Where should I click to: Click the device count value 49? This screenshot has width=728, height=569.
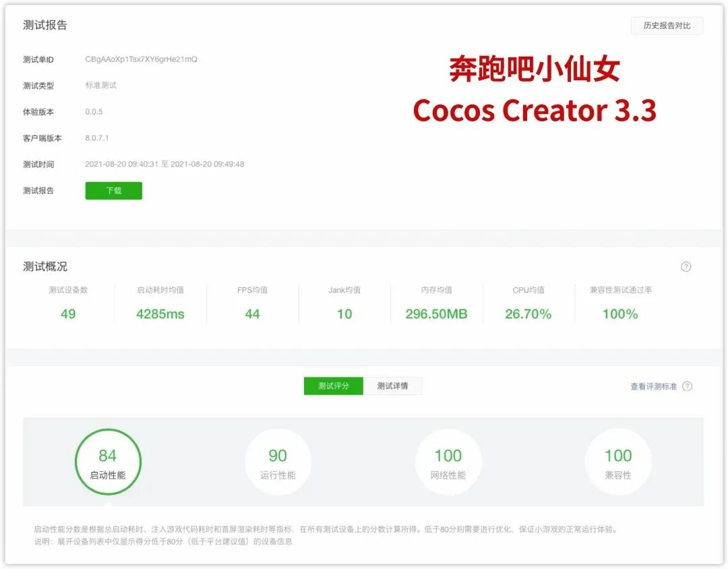click(68, 314)
